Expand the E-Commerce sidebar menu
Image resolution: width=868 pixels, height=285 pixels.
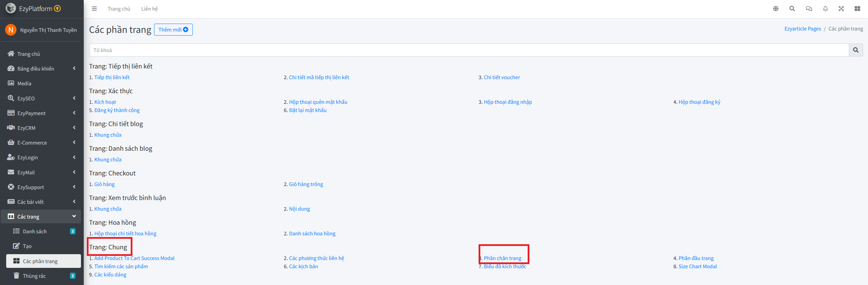pos(41,142)
